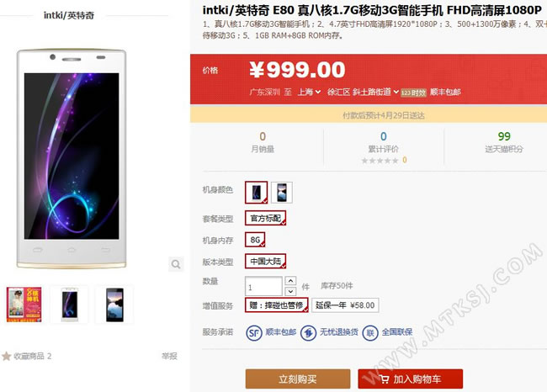Click the 无忧退换货 circular icon
Viewport: 547px width, 392px height.
[308, 333]
